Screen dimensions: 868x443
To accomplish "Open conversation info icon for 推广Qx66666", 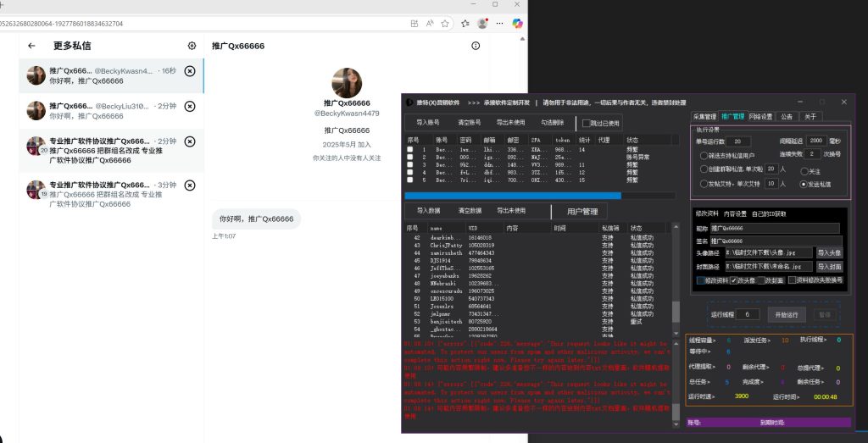I will coord(476,46).
